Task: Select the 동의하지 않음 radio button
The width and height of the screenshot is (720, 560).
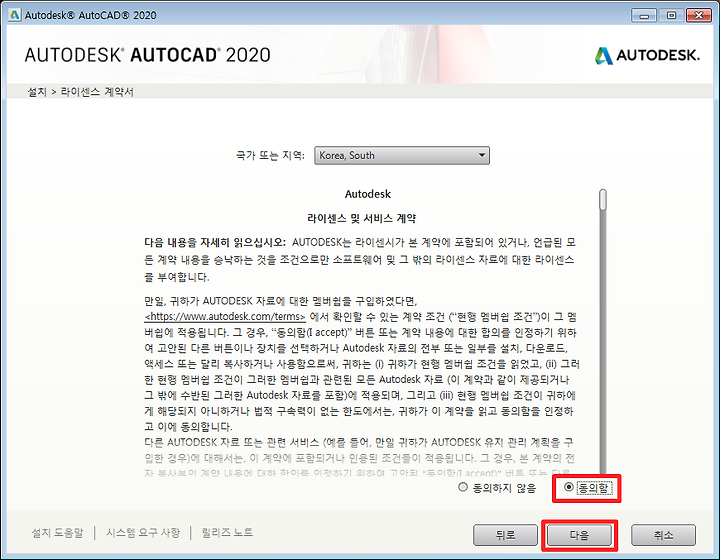Action: tap(463, 487)
